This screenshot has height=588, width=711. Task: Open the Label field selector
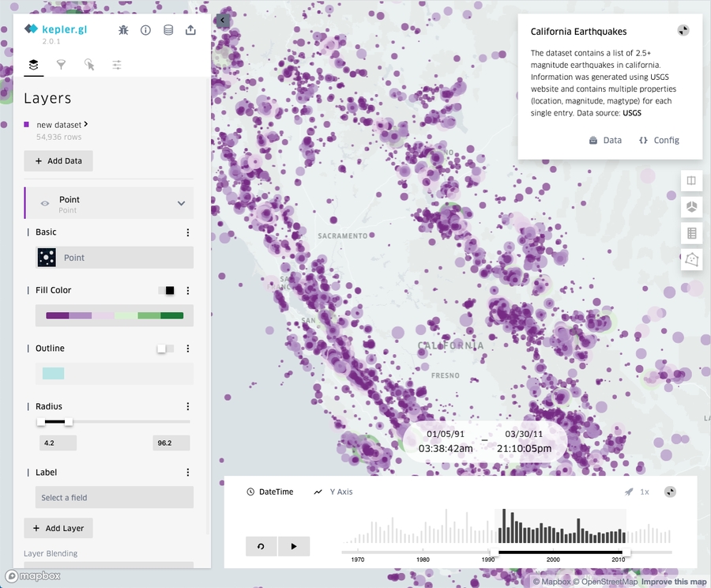(114, 497)
